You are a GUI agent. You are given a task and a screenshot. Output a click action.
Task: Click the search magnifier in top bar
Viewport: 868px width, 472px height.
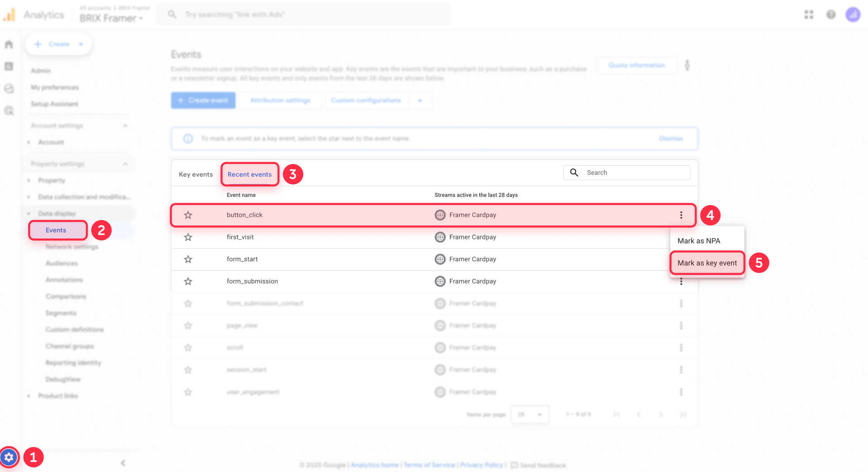[172, 14]
